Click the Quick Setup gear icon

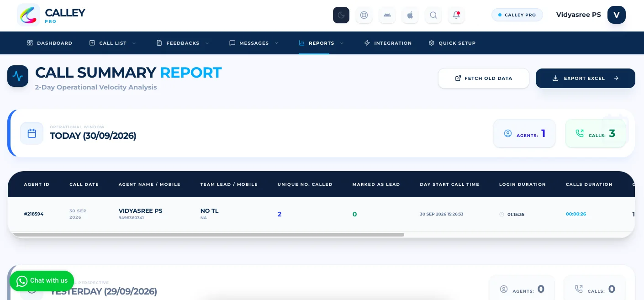(x=431, y=43)
